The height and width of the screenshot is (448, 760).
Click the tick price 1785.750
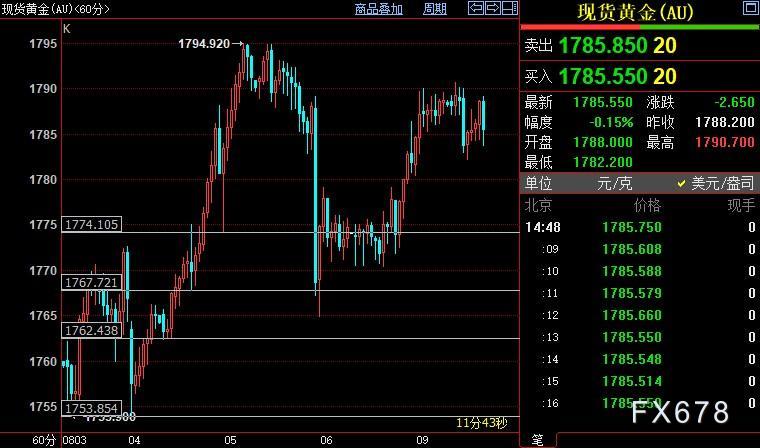632,227
